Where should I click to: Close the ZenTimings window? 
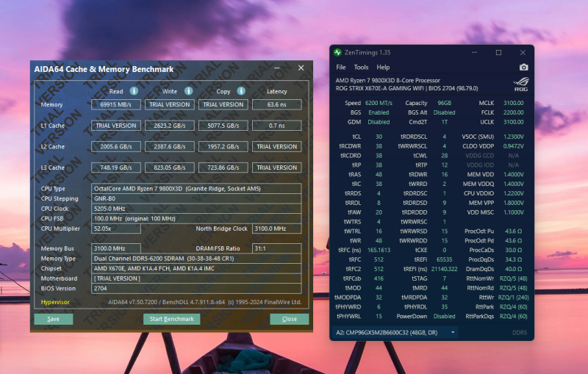point(523,52)
